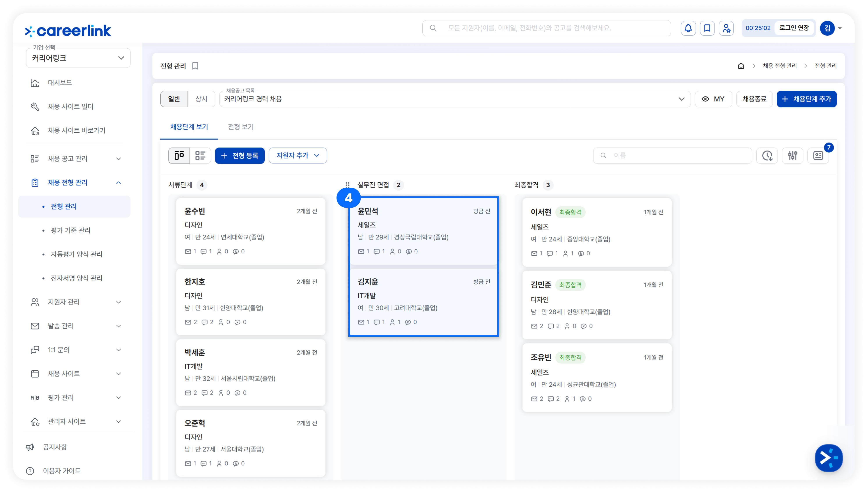Screen dimensions: 868x493
Task: Open 평가 기준 관리 submenu
Action: pyautogui.click(x=71, y=230)
